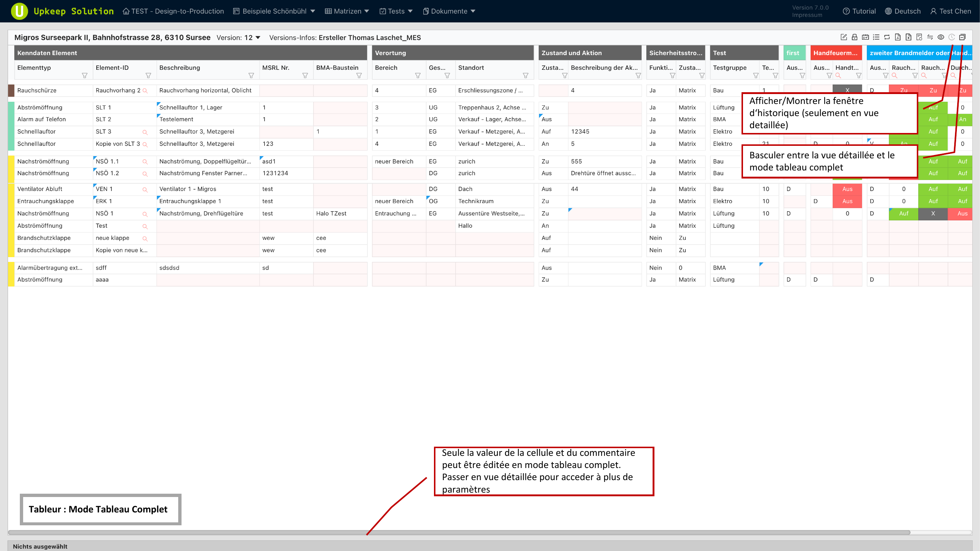The width and height of the screenshot is (980, 551).
Task: Click the green Auf cell in NSÖ 1 row
Action: point(904,213)
